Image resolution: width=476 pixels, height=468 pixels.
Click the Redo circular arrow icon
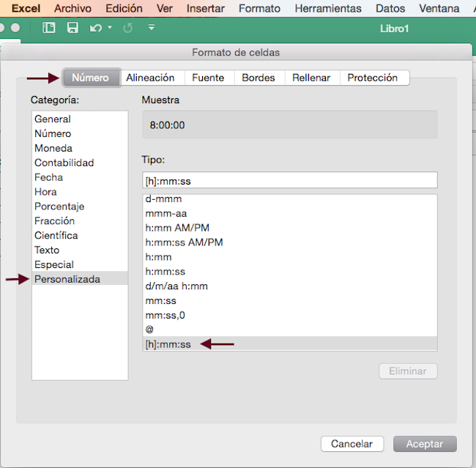point(128,28)
